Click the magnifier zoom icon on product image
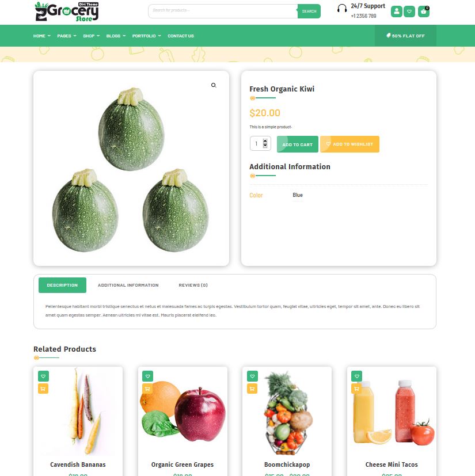Viewport: 475px width, 476px height. (x=214, y=85)
